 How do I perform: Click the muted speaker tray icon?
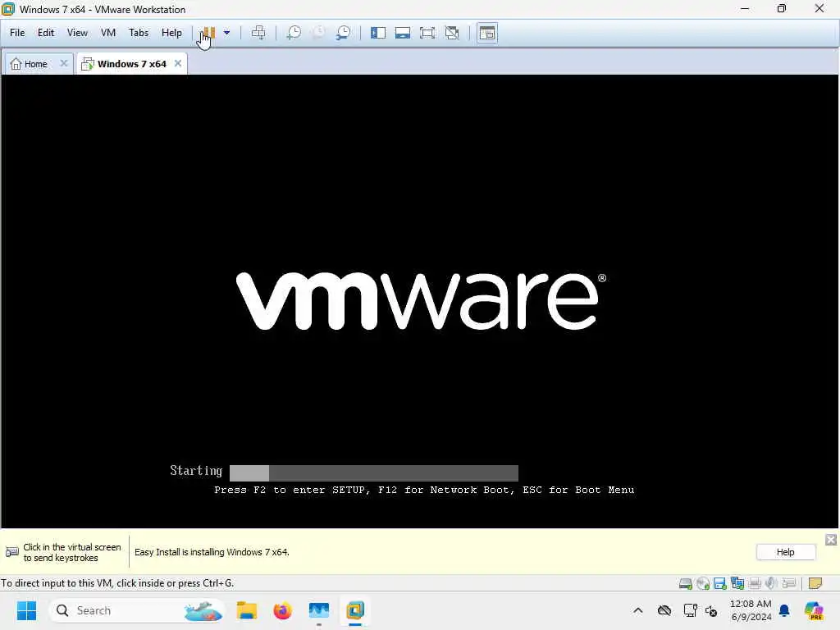711,610
